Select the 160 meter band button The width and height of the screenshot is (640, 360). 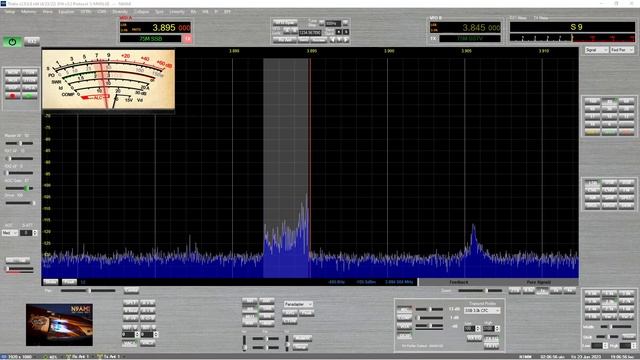(592, 100)
